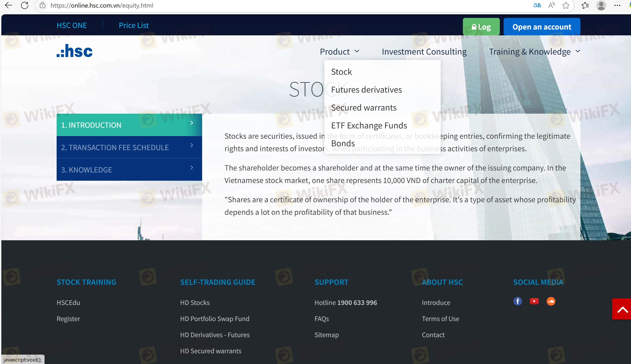Viewport: 631px width, 364px height.
Task: Choose Secured warrants in dropdown
Action: click(x=364, y=108)
